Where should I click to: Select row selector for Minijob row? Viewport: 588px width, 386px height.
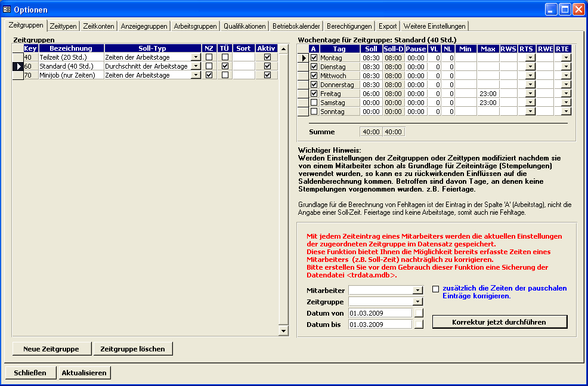(18, 75)
